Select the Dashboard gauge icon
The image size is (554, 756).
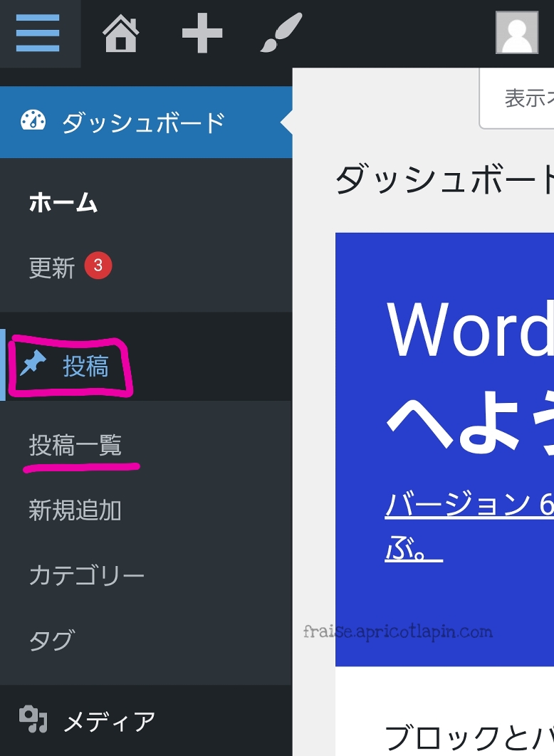(x=33, y=121)
